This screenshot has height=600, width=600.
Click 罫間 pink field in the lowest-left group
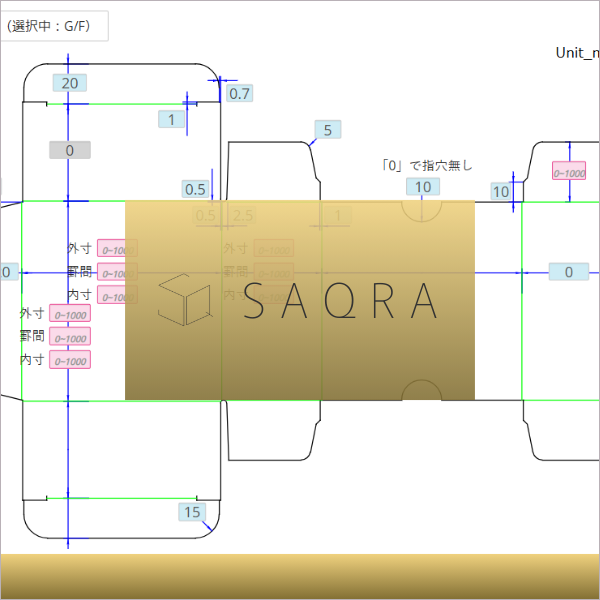pos(70,336)
